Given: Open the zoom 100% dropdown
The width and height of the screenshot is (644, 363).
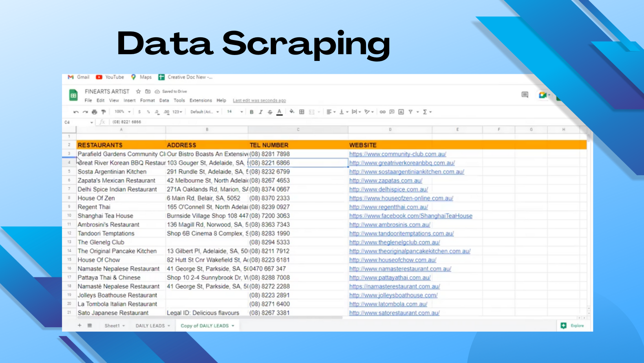Looking at the screenshot, I should coord(123,112).
